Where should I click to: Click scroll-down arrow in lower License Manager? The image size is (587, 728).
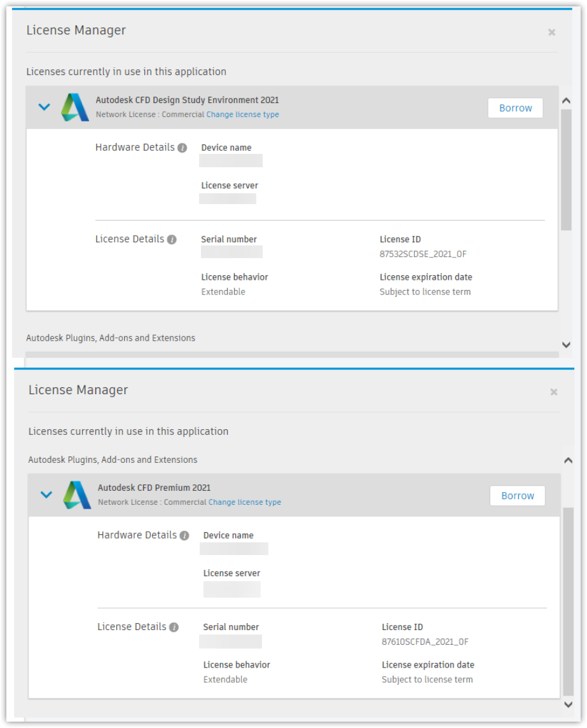(568, 704)
